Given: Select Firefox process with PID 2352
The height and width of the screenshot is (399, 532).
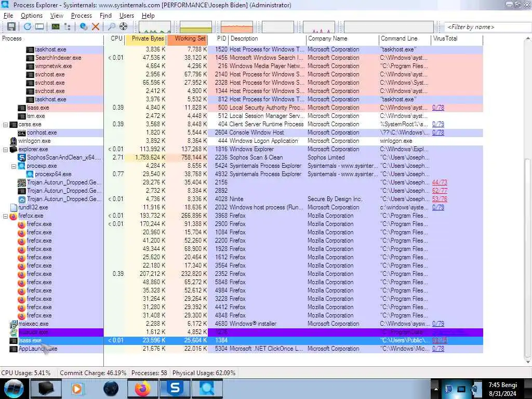Looking at the screenshot, I should [241, 274].
